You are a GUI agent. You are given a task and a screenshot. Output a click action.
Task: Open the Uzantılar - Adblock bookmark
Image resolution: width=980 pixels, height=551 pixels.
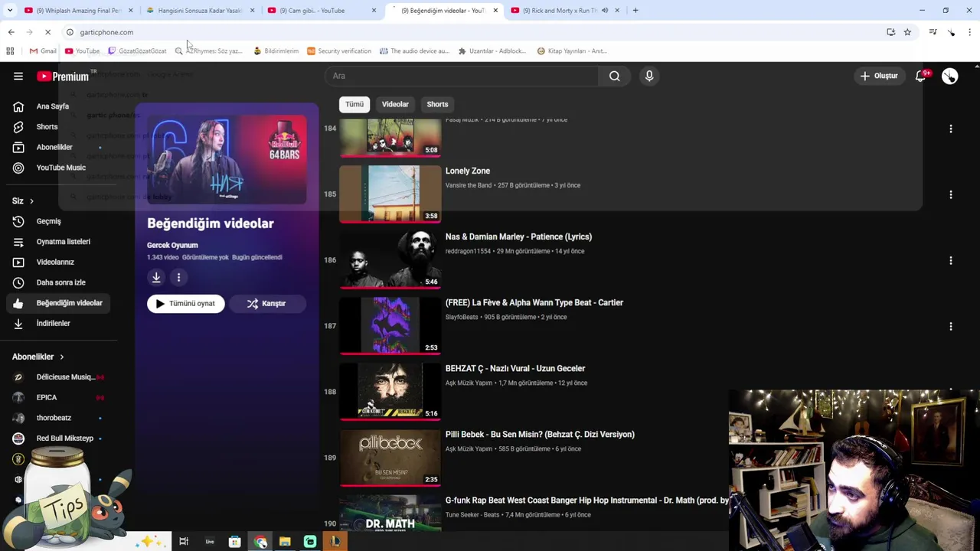click(x=492, y=51)
